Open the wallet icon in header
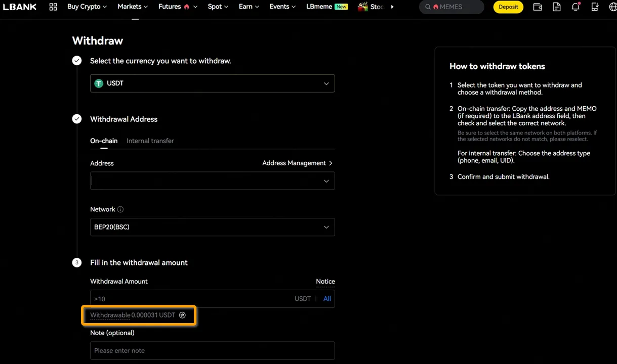 pyautogui.click(x=538, y=7)
